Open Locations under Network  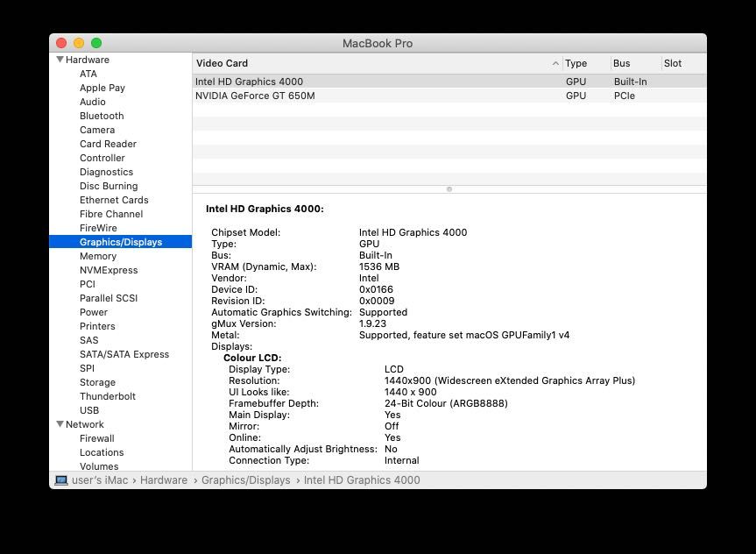tap(102, 452)
